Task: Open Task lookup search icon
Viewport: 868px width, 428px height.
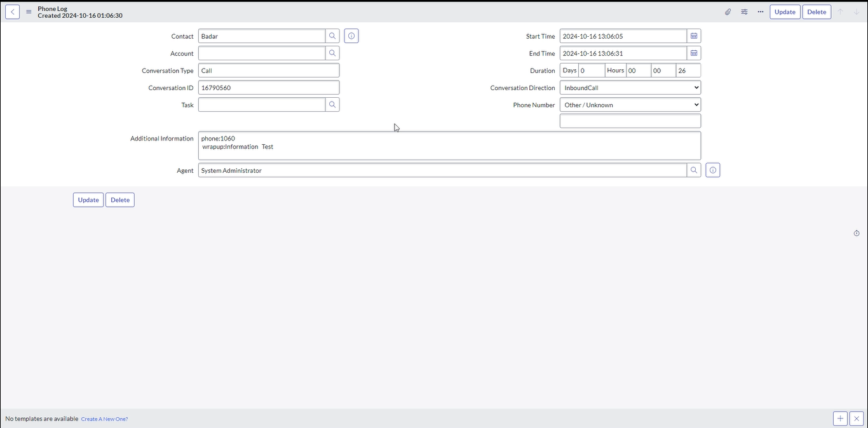Action: (332, 105)
